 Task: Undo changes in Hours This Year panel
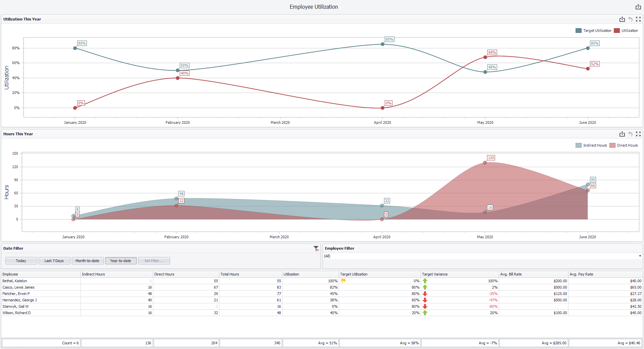point(630,134)
